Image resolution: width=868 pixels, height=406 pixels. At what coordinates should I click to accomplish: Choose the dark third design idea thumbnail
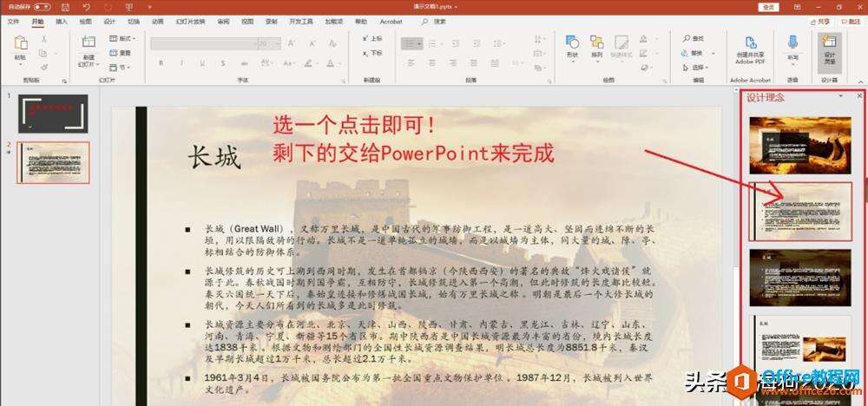(800, 278)
